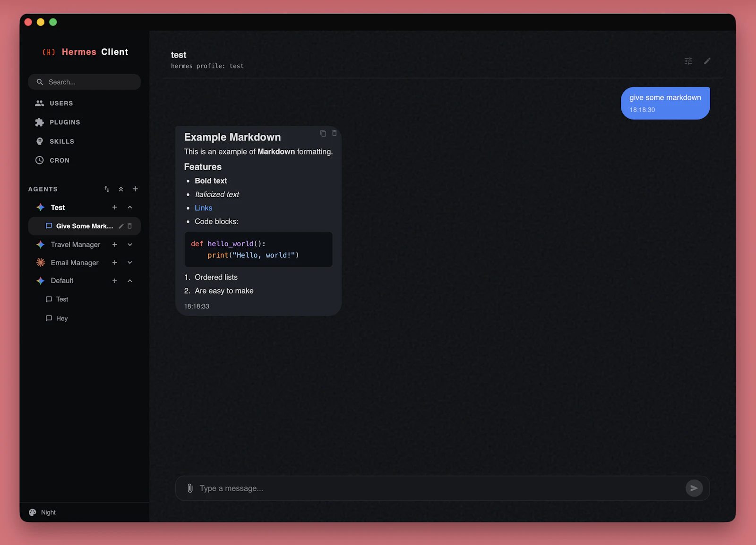Send the message with the arrow button
The width and height of the screenshot is (756, 545).
(x=694, y=488)
